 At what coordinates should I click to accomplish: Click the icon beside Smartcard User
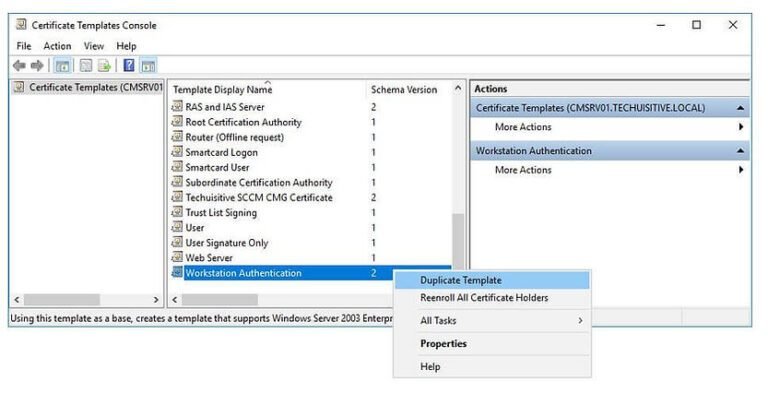point(177,167)
